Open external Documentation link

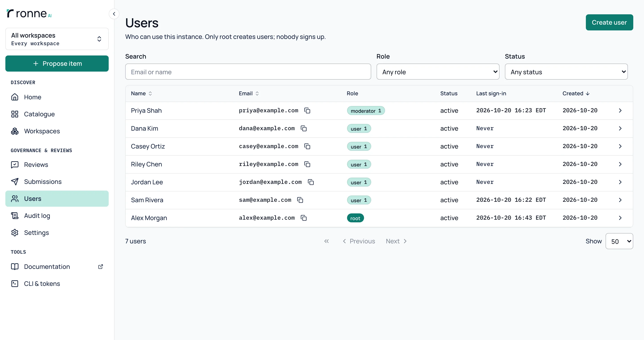coord(57,267)
